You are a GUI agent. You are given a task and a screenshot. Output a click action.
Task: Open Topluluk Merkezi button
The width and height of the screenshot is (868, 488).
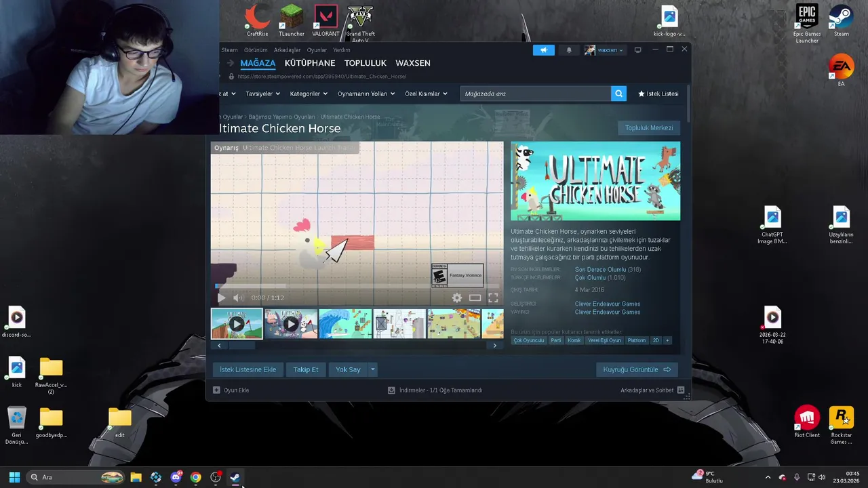[x=649, y=127]
